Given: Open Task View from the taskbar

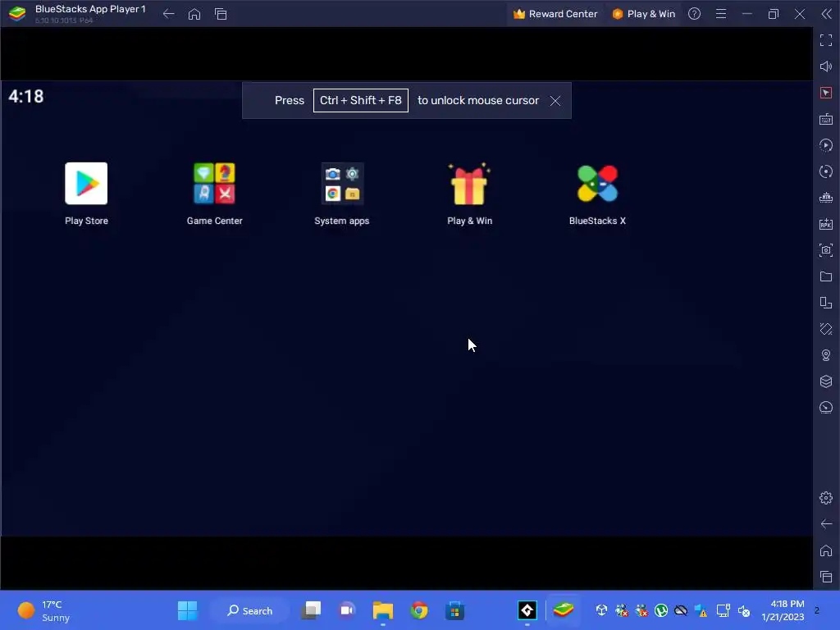Looking at the screenshot, I should (311, 610).
